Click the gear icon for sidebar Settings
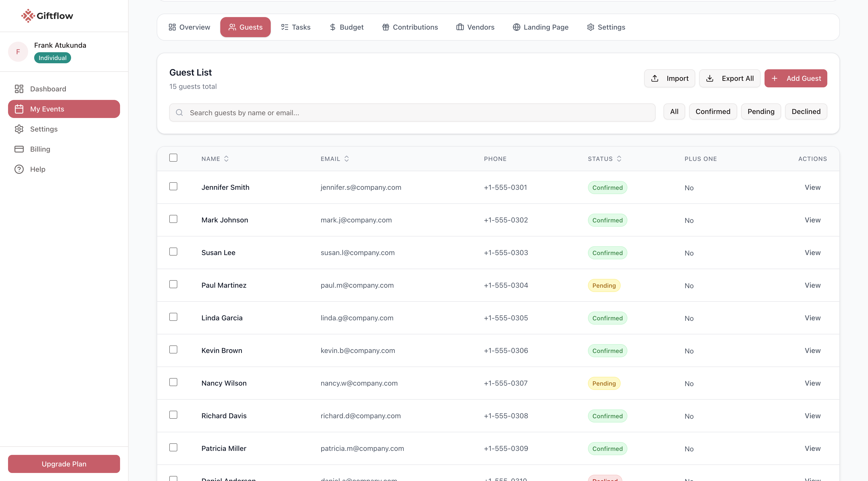The image size is (868, 481). (x=19, y=129)
